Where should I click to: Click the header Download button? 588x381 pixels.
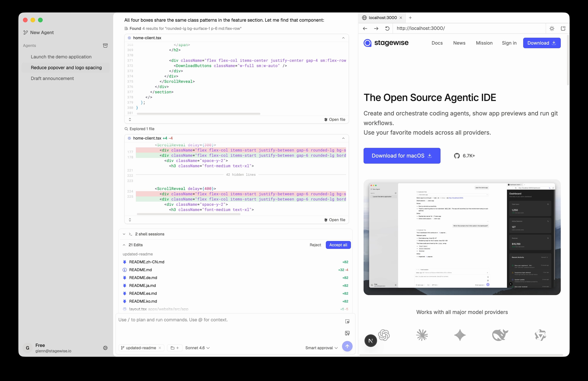(542, 43)
